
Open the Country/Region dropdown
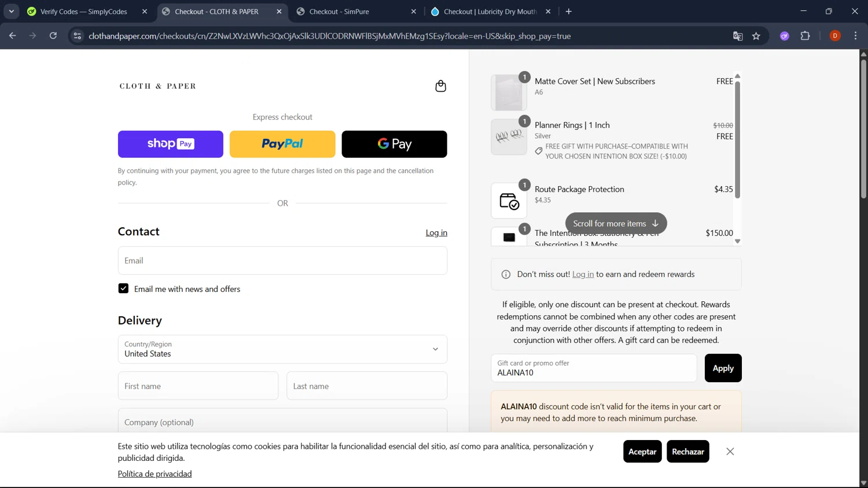(282, 349)
